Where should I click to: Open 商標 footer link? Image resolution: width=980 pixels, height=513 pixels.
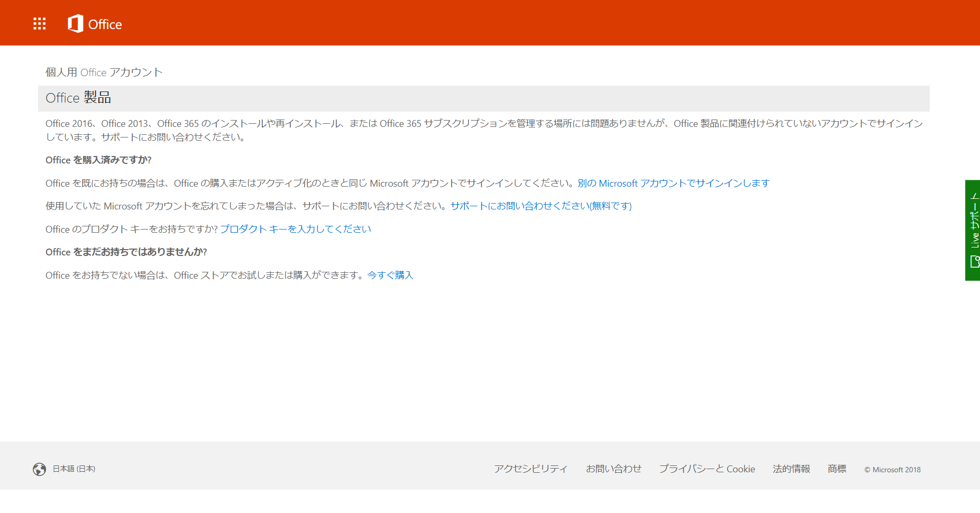pos(837,469)
